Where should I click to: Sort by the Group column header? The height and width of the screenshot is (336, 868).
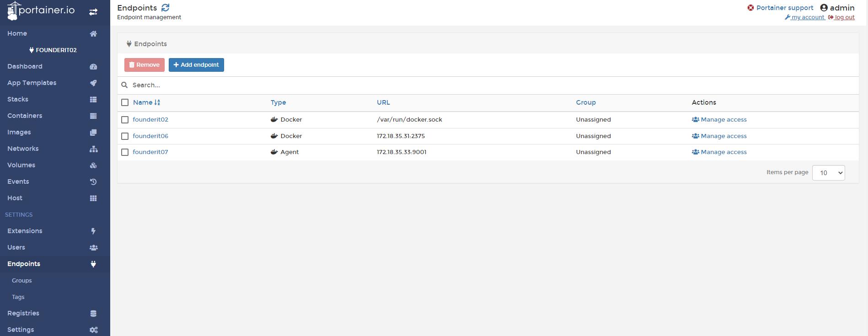tap(586, 102)
